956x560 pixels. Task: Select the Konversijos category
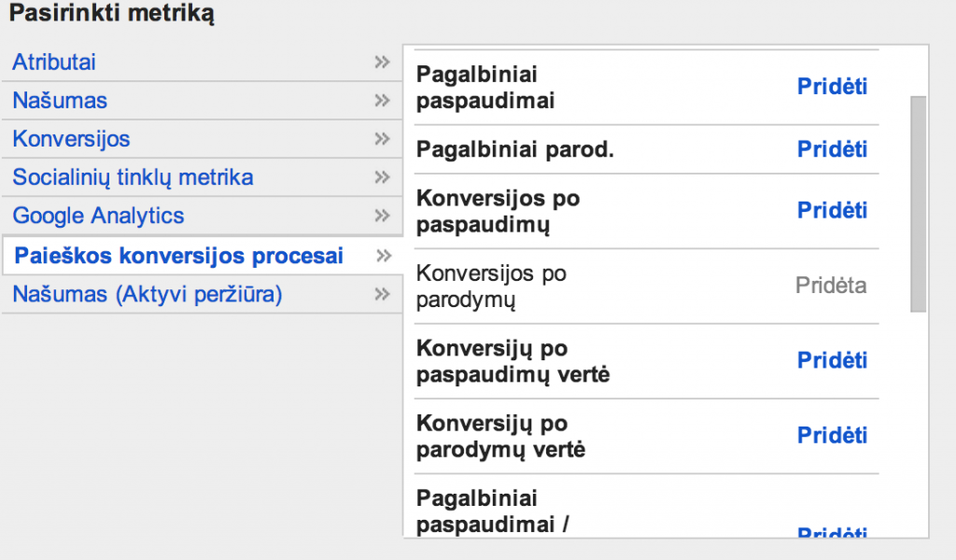tap(71, 138)
